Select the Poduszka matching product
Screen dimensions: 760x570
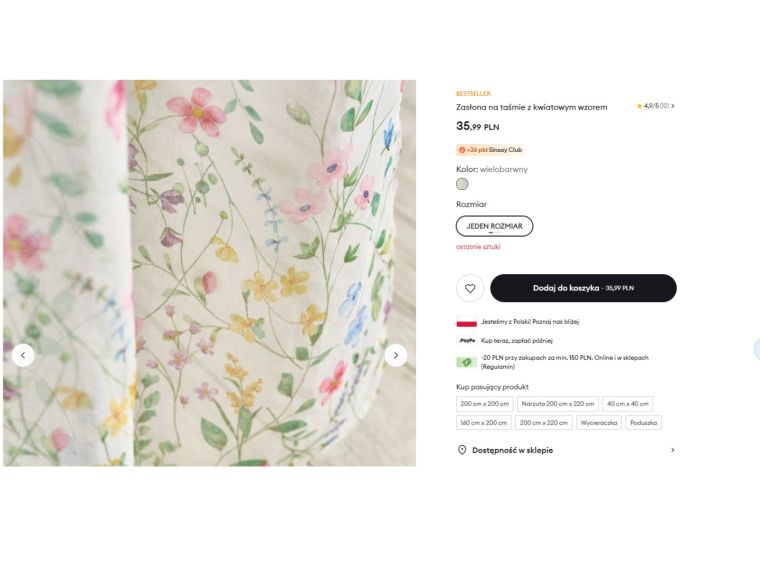pos(644,423)
